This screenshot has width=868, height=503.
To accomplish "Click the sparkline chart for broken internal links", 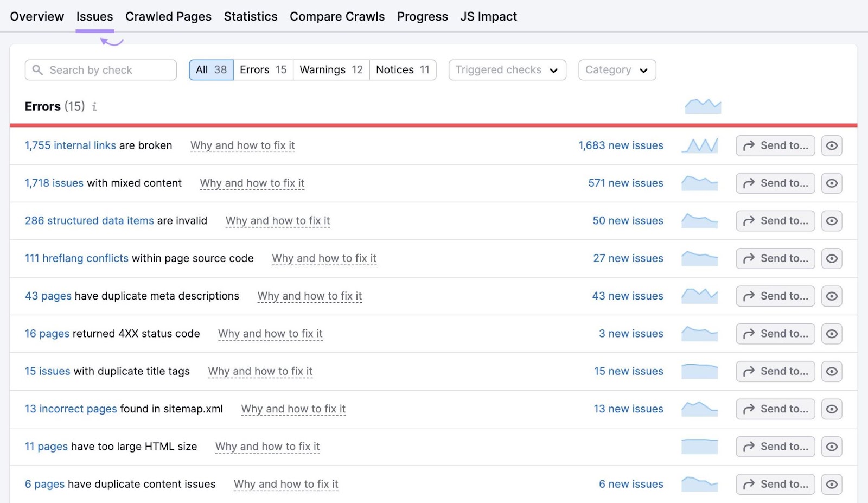I will click(x=700, y=145).
